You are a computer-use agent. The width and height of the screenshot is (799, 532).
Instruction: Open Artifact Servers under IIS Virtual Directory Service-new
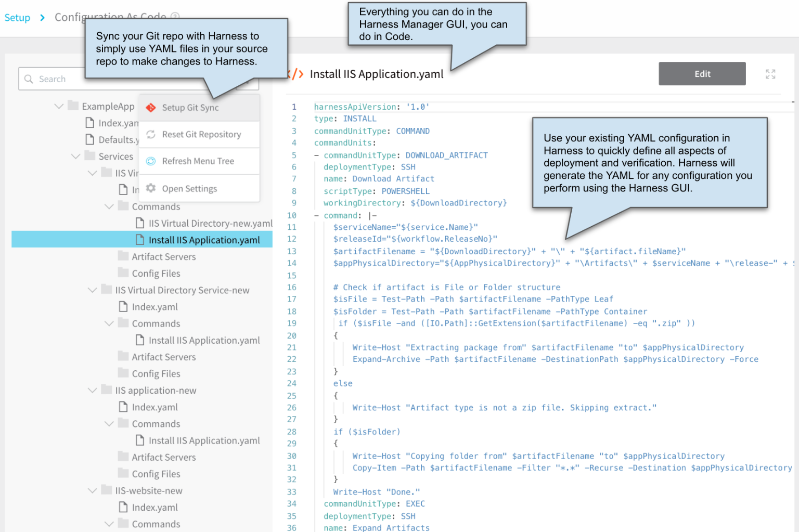[163, 357]
